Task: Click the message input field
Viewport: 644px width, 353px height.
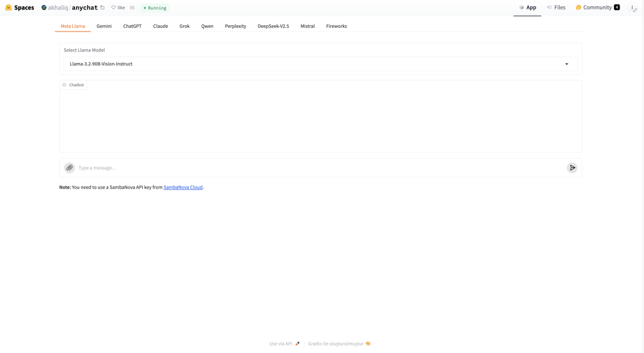Action: point(320,167)
